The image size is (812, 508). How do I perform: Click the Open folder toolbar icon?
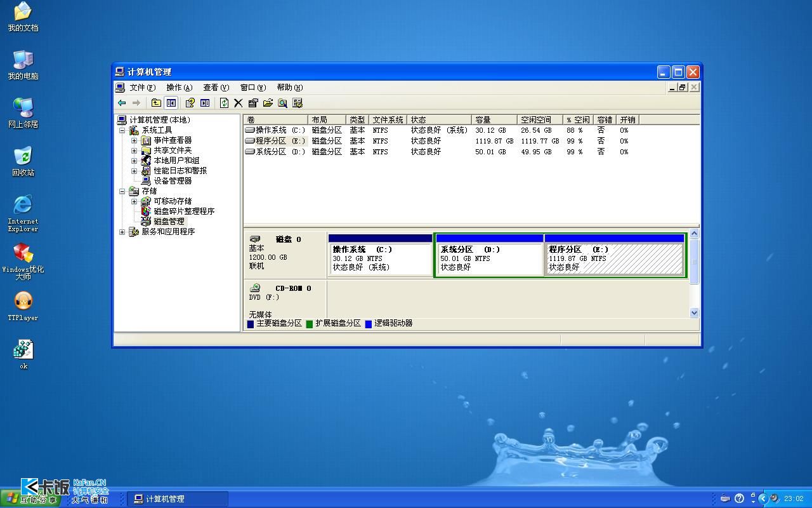pyautogui.click(x=268, y=103)
